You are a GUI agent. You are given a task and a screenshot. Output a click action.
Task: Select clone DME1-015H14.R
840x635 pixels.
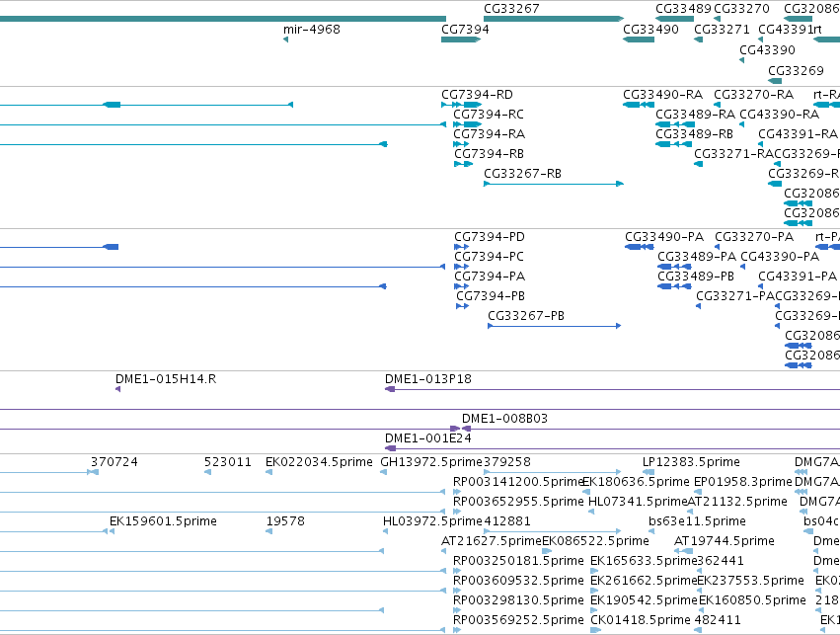pos(166,380)
